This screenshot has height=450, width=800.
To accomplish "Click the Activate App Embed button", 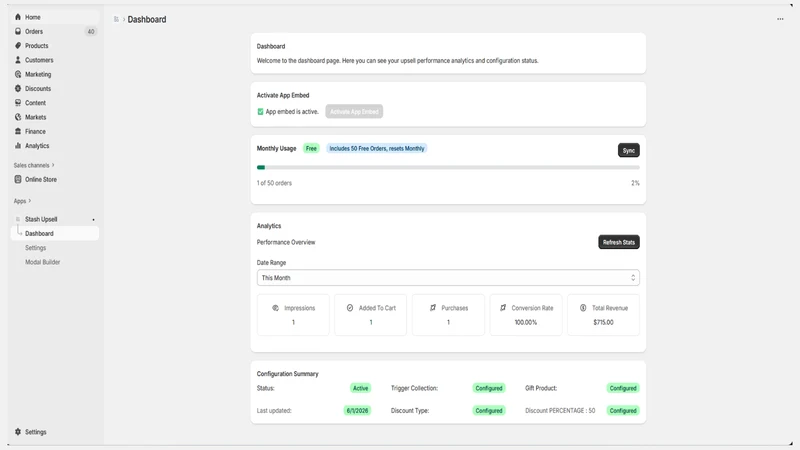I will click(354, 111).
